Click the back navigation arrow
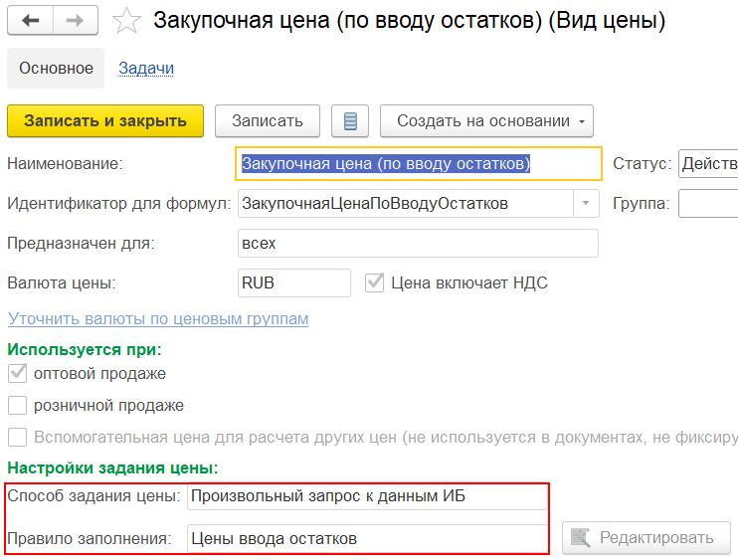 (x=30, y=21)
